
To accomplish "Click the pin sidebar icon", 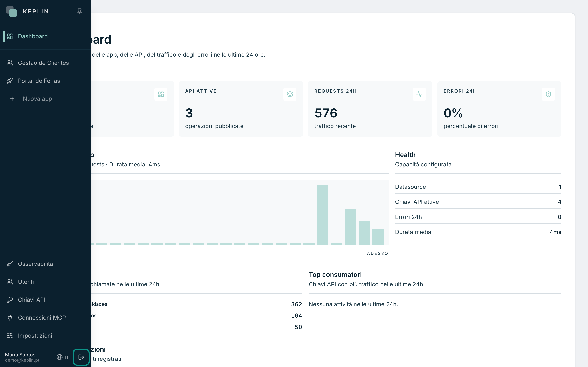I will coord(79,11).
